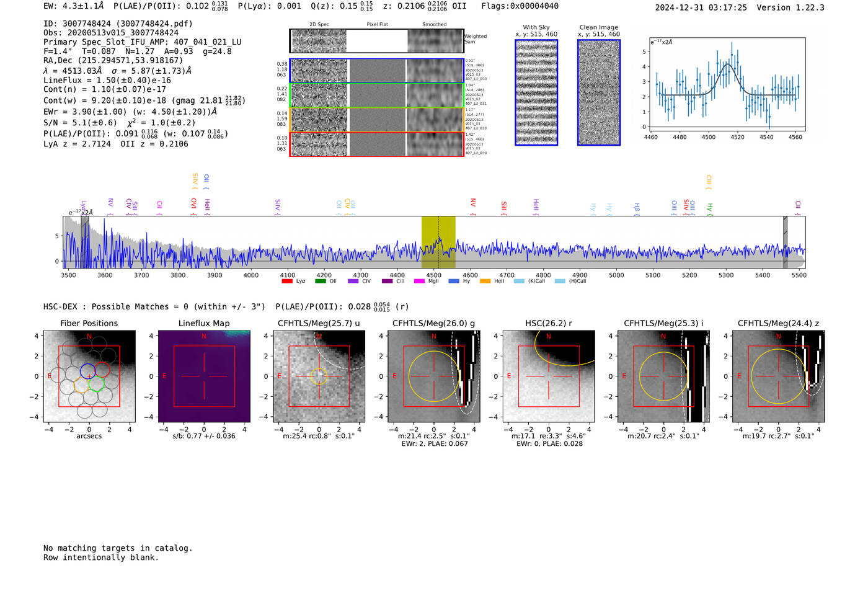Image resolution: width=868 pixels, height=591 pixels.
Task: Open the CFHTLS/Meg(24.4) z cutout
Action: (x=779, y=376)
